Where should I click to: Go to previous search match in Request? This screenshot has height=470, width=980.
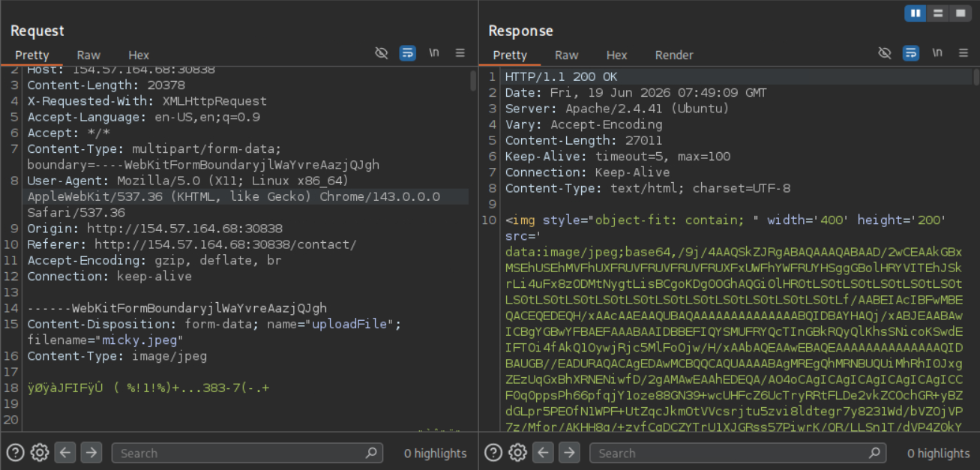pyautogui.click(x=65, y=452)
